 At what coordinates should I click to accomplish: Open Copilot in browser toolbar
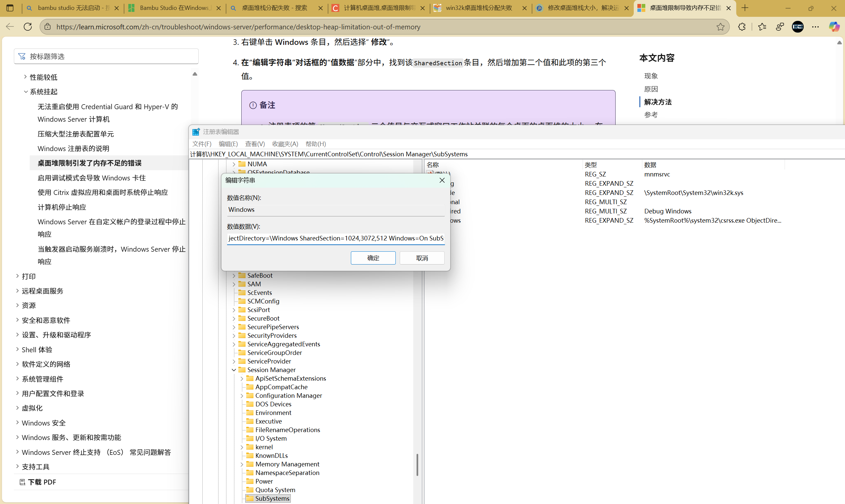[834, 26]
